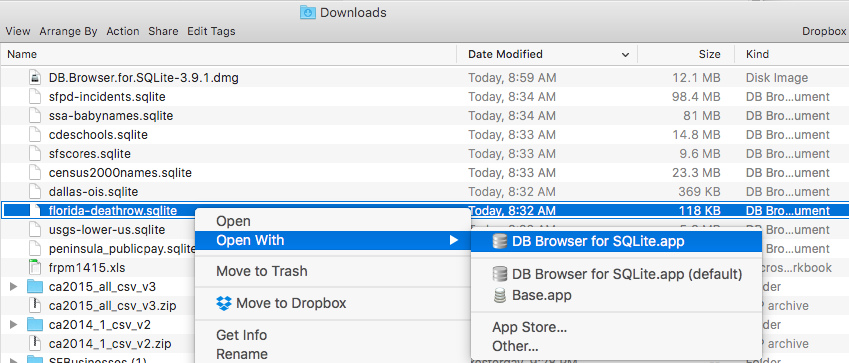Select the usgs-lower-us.sqlite file name
This screenshot has width=849, height=363.
click(107, 230)
